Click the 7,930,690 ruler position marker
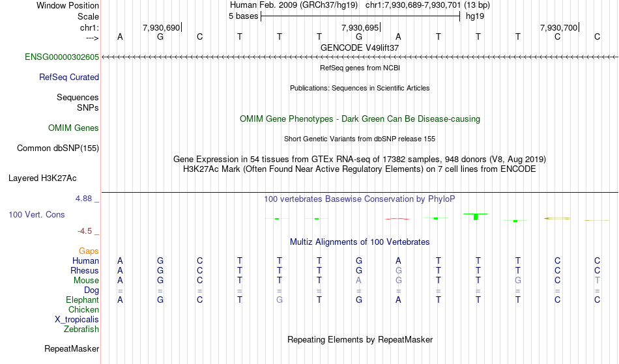Image resolution: width=619 pixels, height=364 pixels. 161,27
